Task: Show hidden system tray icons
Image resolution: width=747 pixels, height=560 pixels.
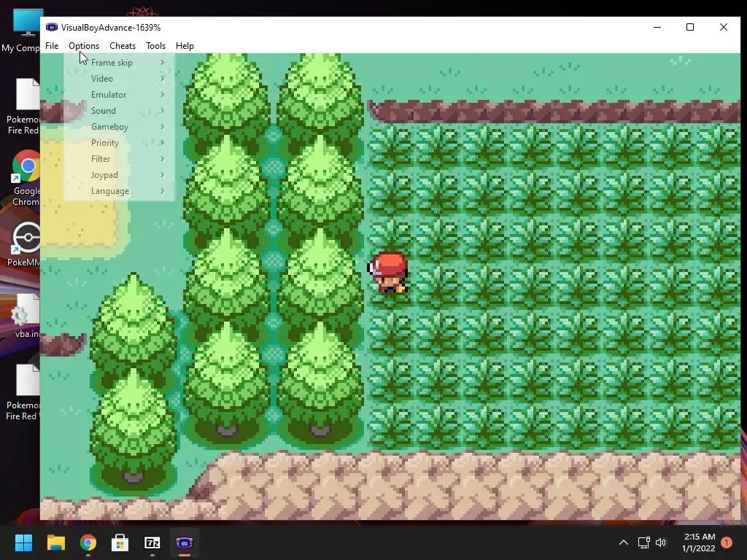Action: [624, 542]
